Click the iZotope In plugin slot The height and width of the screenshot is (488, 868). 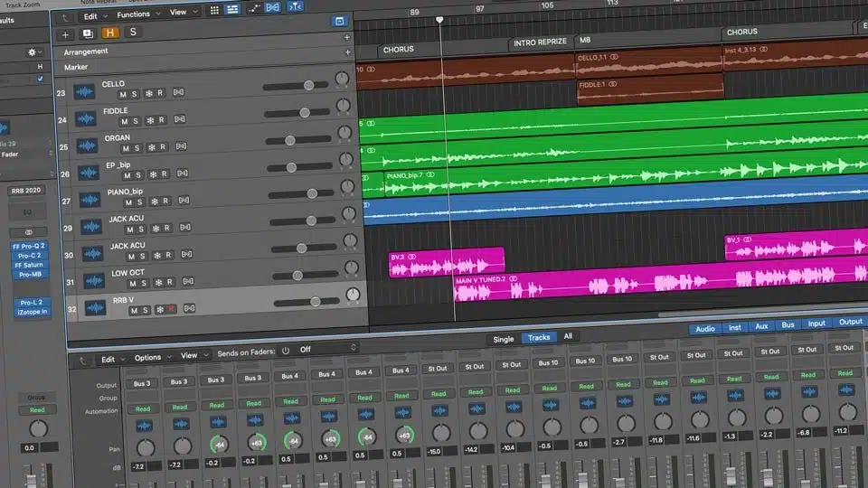32,312
